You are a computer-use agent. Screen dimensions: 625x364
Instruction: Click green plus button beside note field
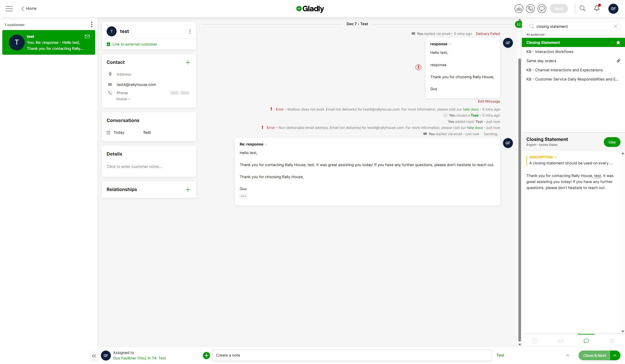tap(206, 355)
